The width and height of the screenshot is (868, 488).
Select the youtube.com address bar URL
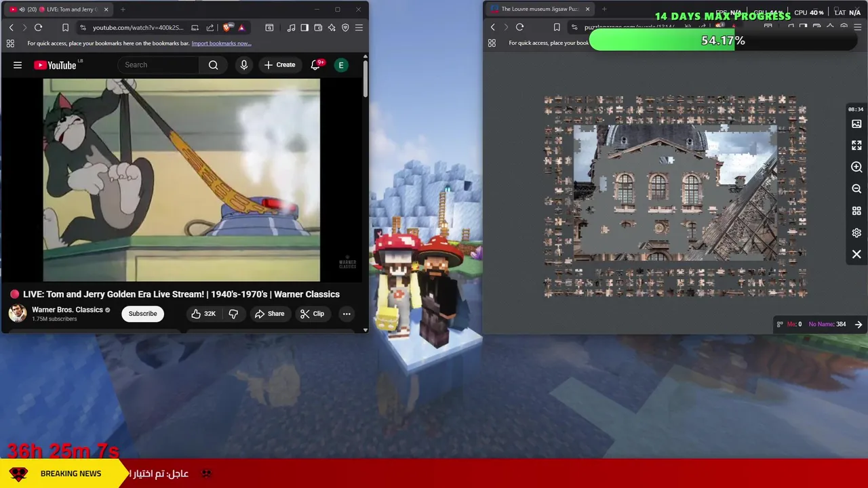(x=138, y=28)
